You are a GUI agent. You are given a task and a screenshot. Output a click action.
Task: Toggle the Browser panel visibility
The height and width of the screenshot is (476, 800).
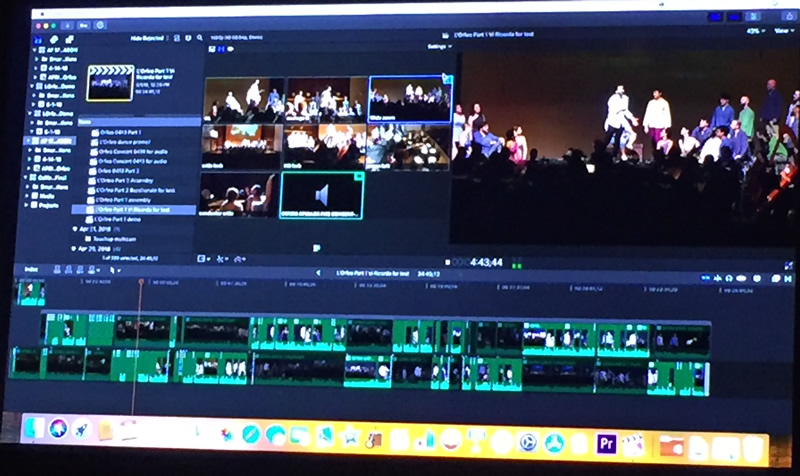pyautogui.click(x=715, y=17)
